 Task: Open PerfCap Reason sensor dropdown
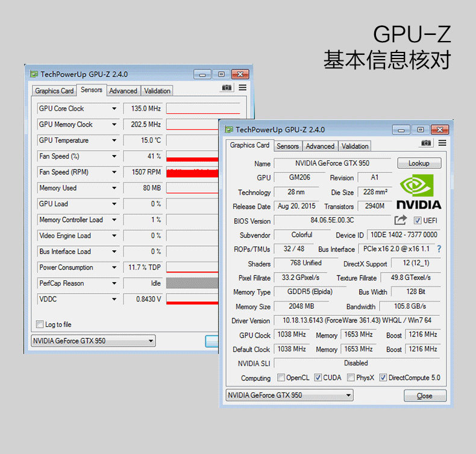(x=114, y=283)
